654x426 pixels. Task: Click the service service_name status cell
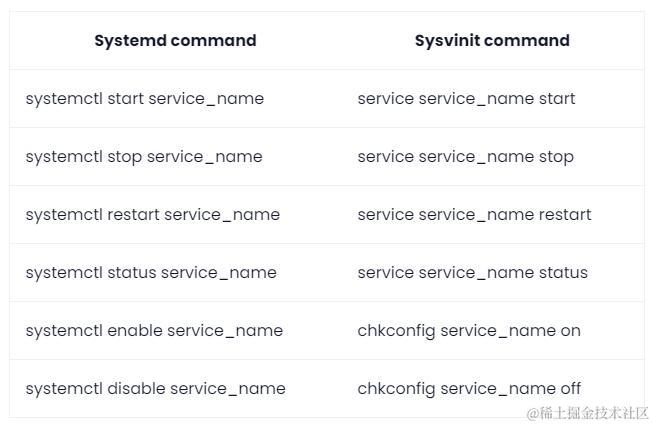point(472,273)
